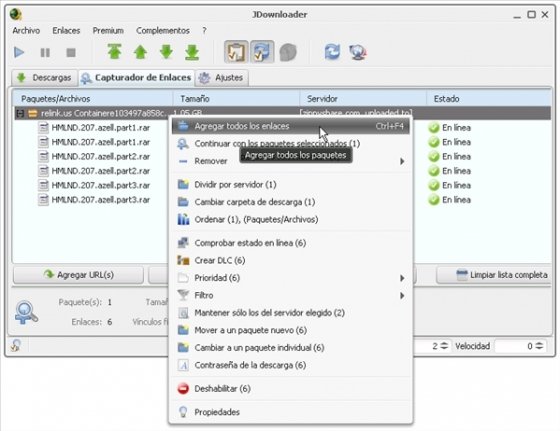Sort by Estado column header

pos(489,99)
